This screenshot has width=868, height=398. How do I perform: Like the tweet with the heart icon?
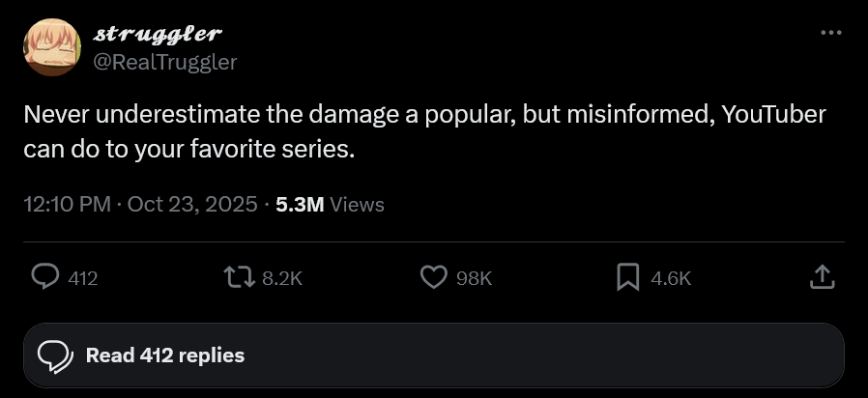click(x=434, y=278)
